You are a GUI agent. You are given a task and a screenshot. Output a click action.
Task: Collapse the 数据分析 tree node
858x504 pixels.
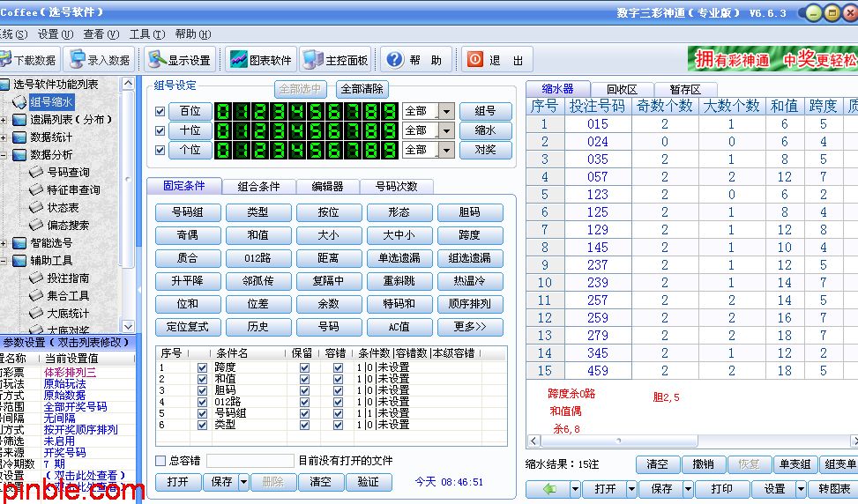[x=4, y=155]
